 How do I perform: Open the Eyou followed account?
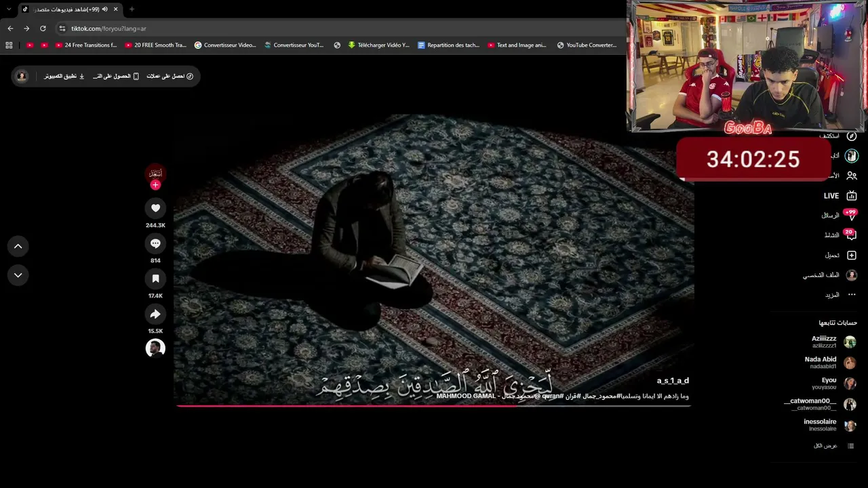[x=834, y=384]
